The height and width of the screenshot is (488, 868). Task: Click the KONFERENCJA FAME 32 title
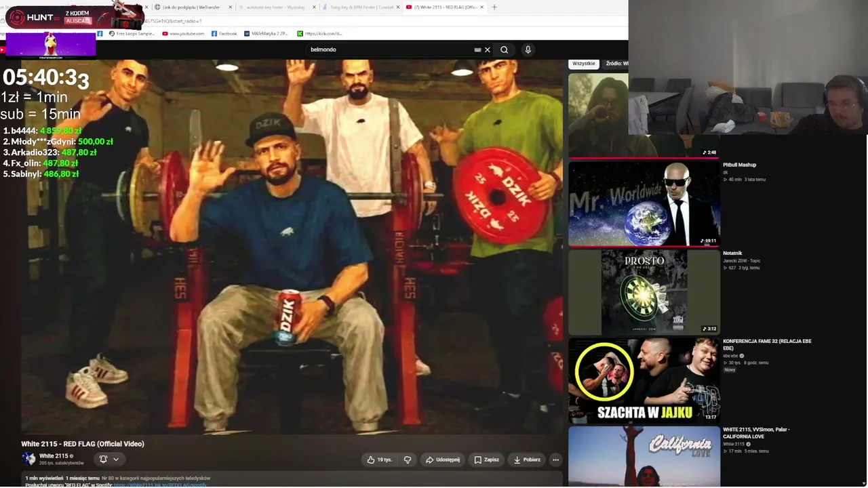(767, 344)
